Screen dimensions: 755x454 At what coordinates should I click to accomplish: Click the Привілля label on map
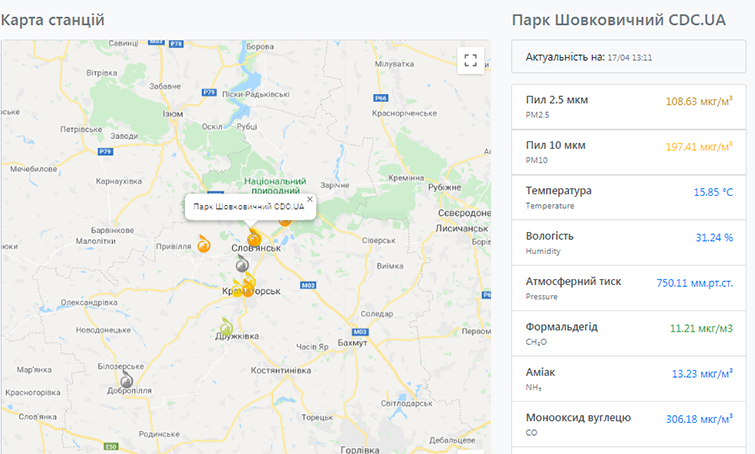point(173,246)
